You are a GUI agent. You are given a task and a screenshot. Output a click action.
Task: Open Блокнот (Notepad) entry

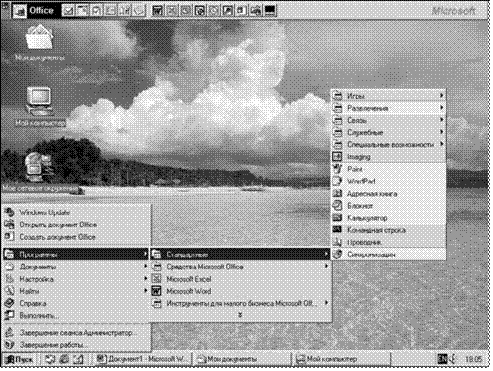click(388, 206)
